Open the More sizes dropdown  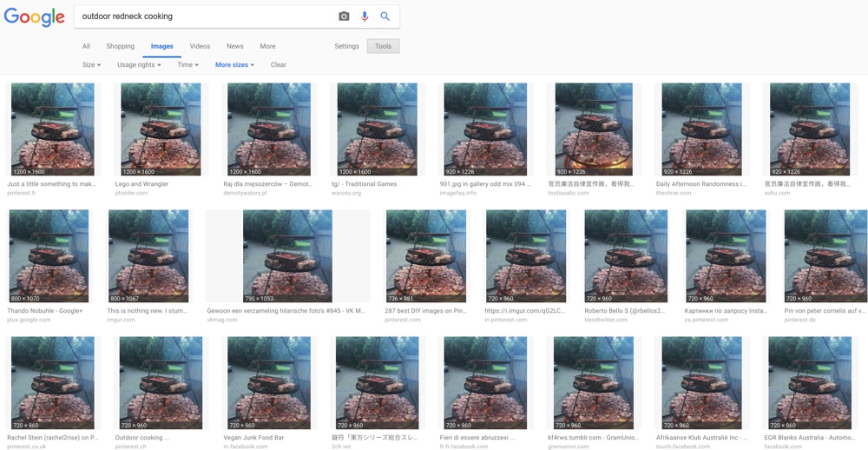click(234, 65)
